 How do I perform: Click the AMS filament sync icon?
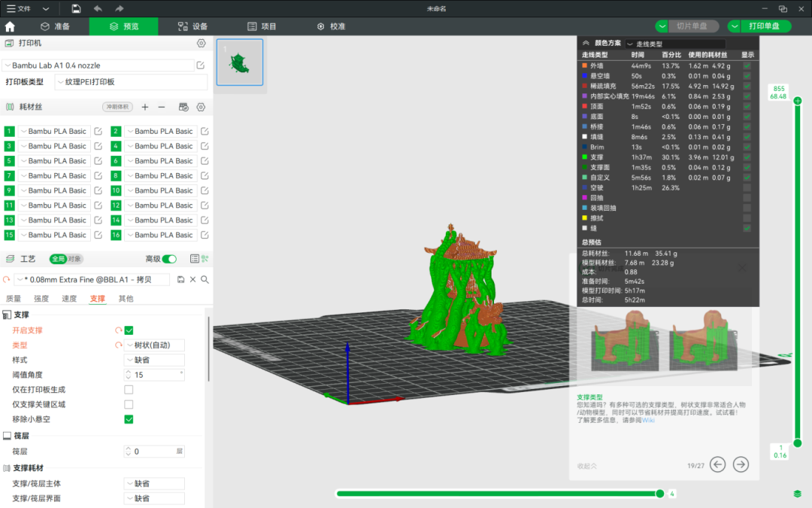183,107
